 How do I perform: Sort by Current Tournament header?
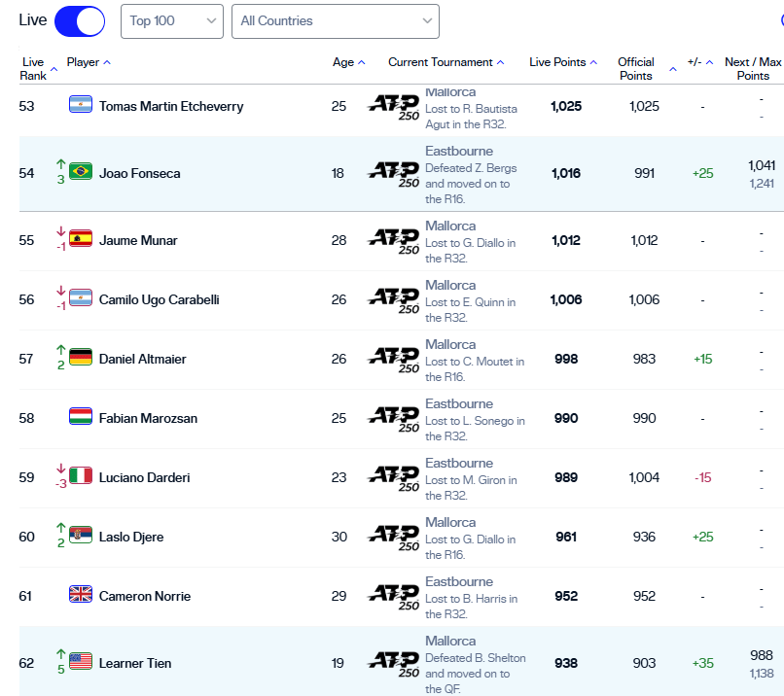pos(445,62)
